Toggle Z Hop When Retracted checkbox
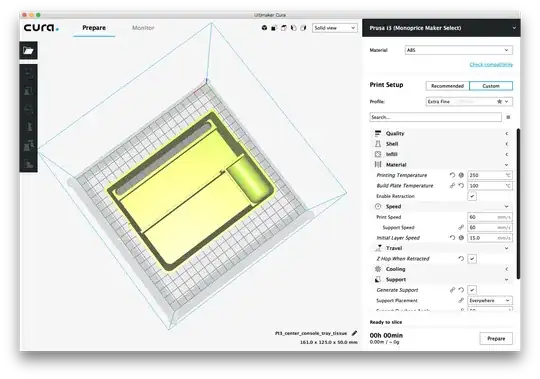The height and width of the screenshot is (379, 540). tap(472, 259)
